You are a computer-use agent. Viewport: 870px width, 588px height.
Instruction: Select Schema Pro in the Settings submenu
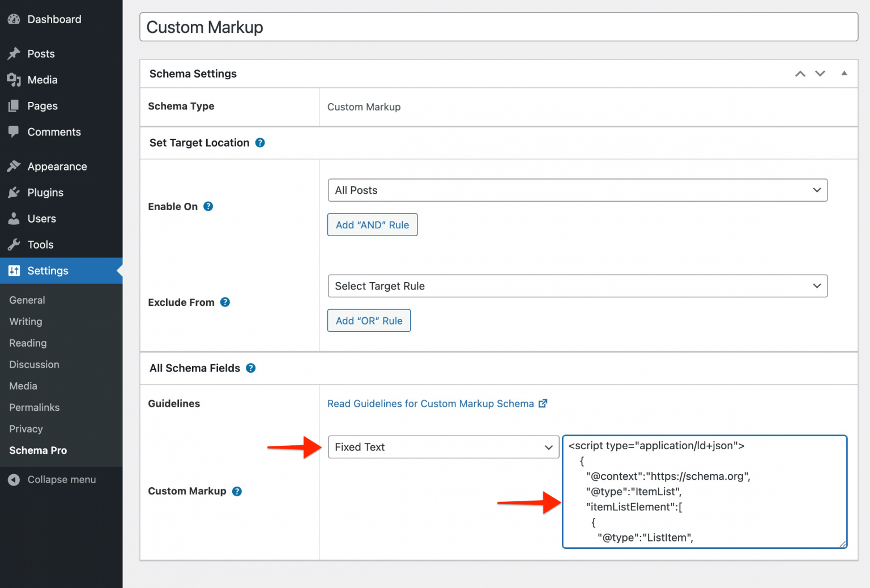coord(37,450)
